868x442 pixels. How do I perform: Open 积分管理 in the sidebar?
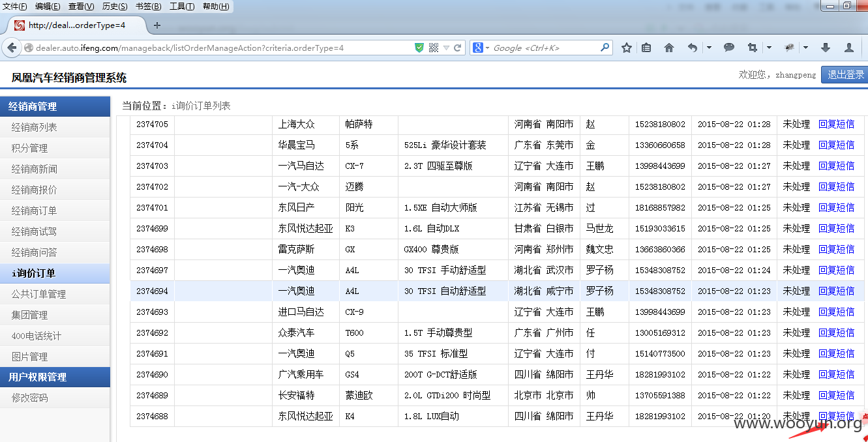55,148
